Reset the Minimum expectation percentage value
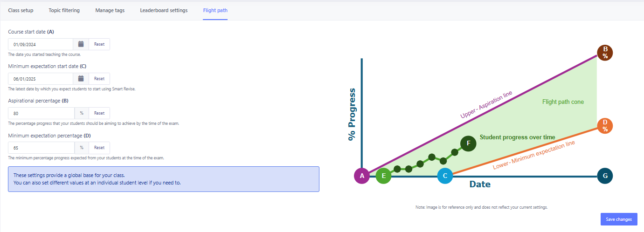 99,148
